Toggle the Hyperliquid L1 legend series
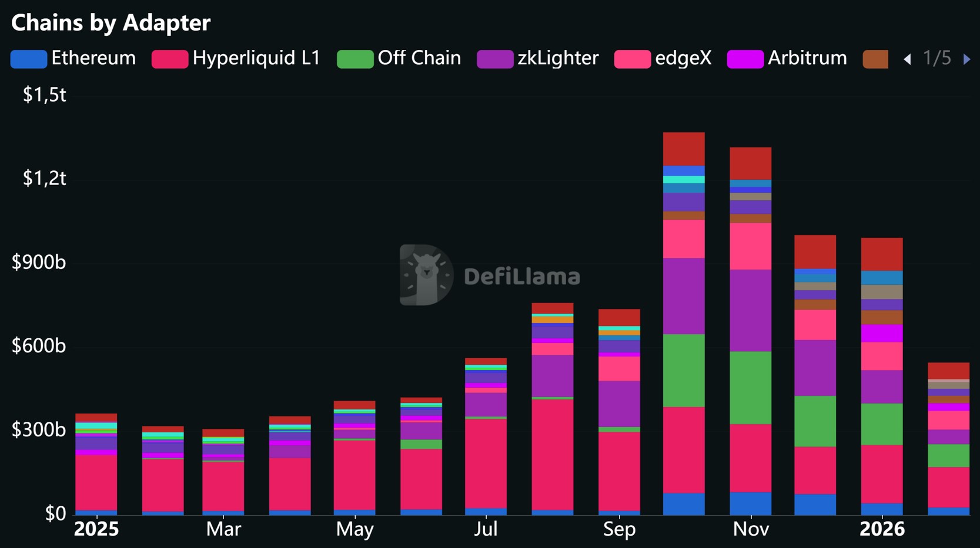 point(256,58)
